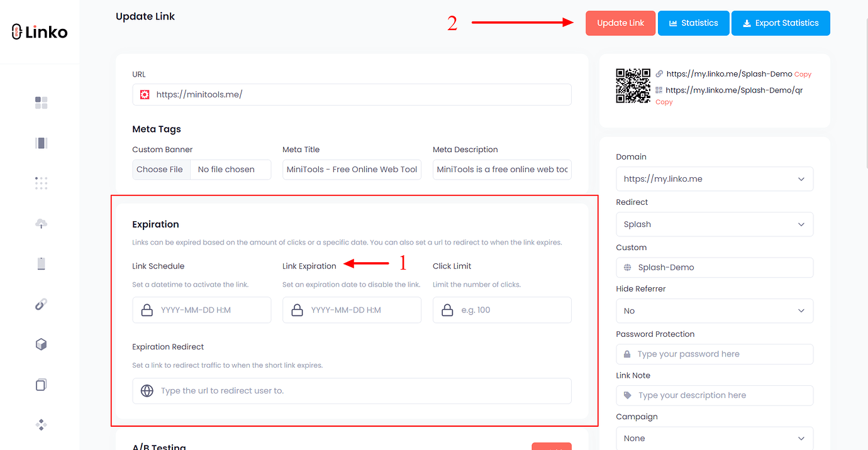Click the Click Limit input field

click(501, 310)
